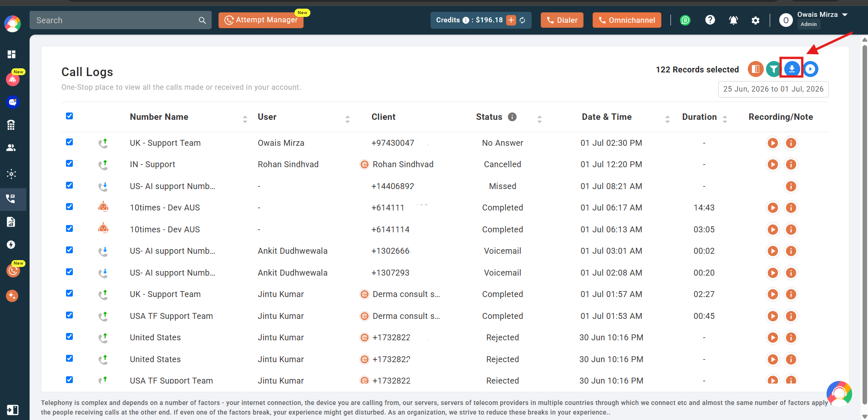Sort by Date & Time column arrows
The image size is (868, 420).
pyautogui.click(x=667, y=119)
